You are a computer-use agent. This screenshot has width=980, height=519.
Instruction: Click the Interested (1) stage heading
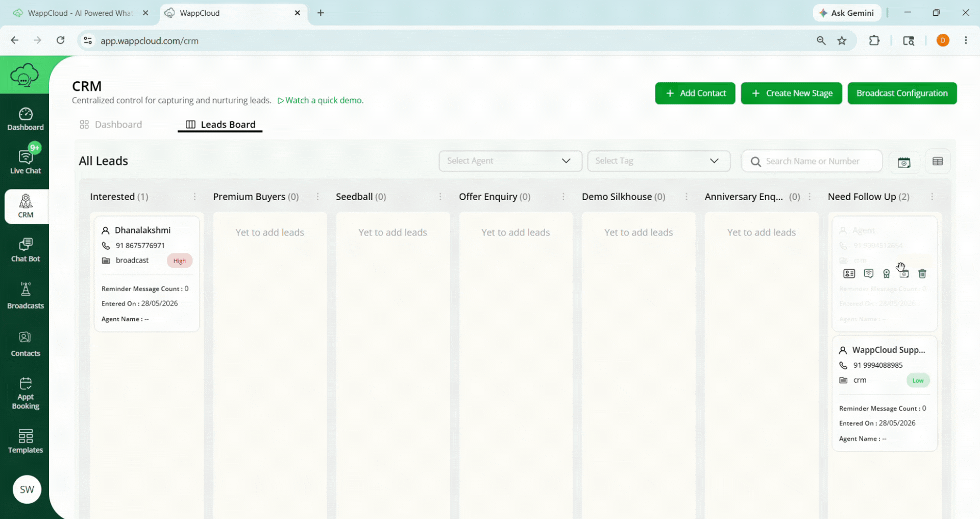click(119, 197)
